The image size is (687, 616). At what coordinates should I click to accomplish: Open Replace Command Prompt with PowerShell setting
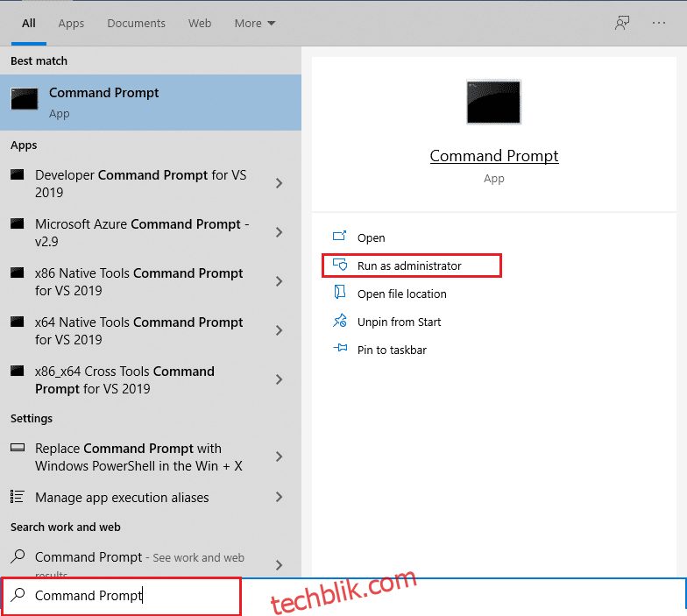pos(138,457)
